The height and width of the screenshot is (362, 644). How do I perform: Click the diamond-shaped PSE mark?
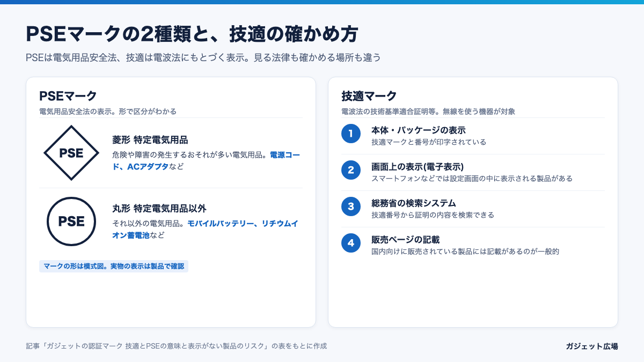pyautogui.click(x=71, y=153)
